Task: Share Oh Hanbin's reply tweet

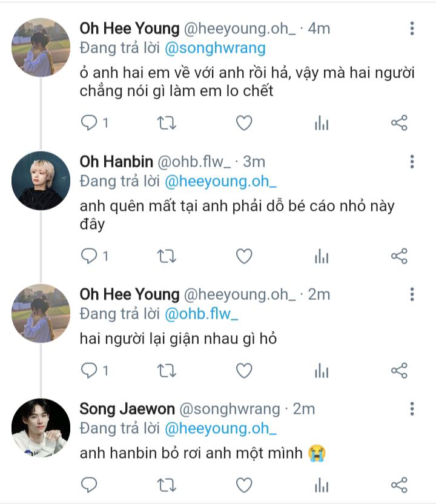Action: pos(399,256)
